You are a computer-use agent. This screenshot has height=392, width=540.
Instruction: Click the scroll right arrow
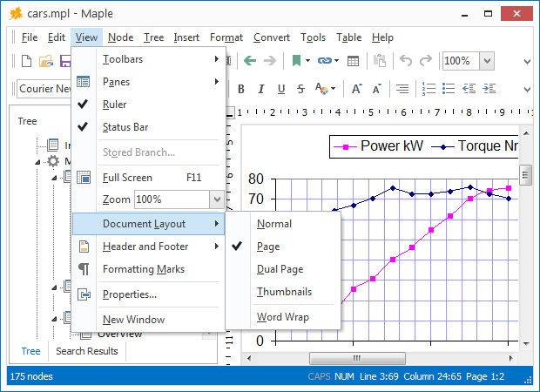point(511,358)
